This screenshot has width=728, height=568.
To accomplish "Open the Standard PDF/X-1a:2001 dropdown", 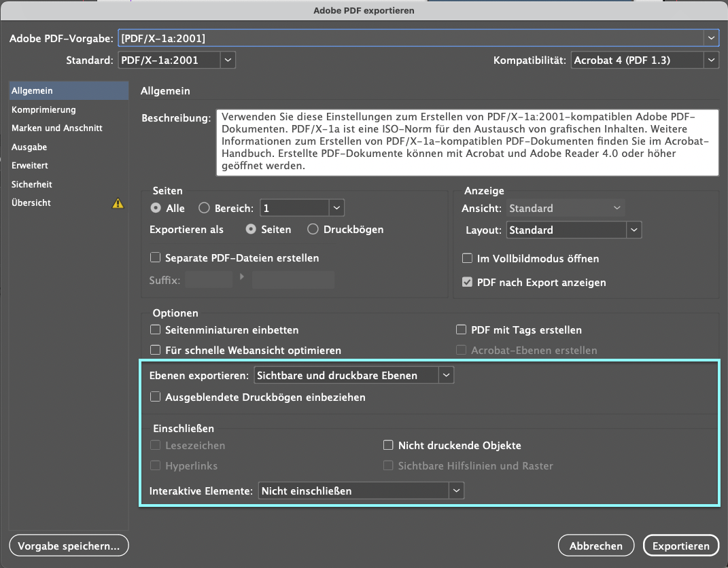I will [228, 60].
